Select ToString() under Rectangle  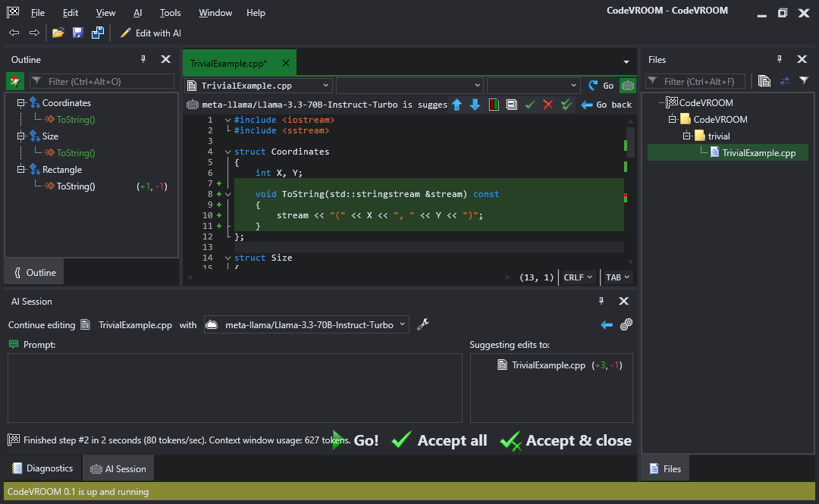point(75,186)
